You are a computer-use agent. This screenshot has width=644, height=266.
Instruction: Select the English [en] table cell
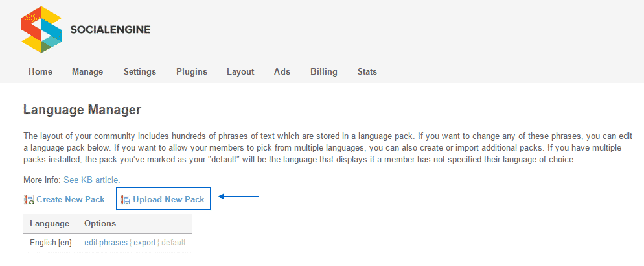(51, 243)
